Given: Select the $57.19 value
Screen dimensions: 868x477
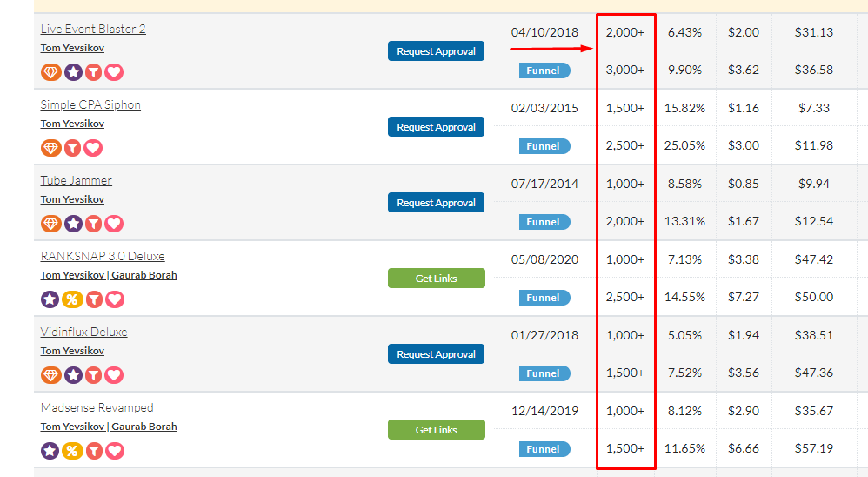Looking at the screenshot, I should [814, 448].
